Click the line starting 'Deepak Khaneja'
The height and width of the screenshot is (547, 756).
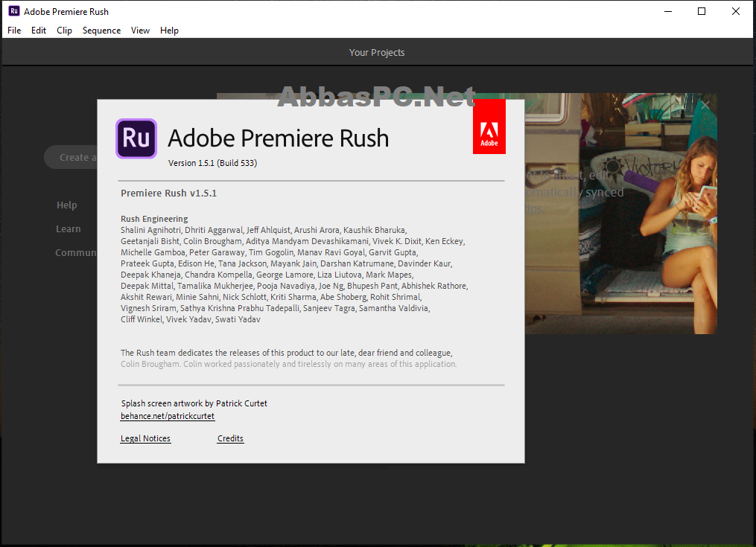pyautogui.click(x=267, y=274)
